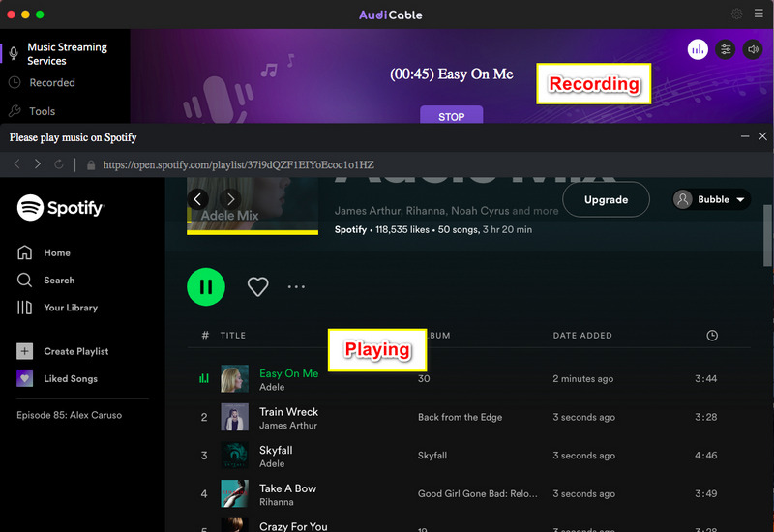
Task: Click Train Wreck album thumbnail
Action: pos(234,417)
